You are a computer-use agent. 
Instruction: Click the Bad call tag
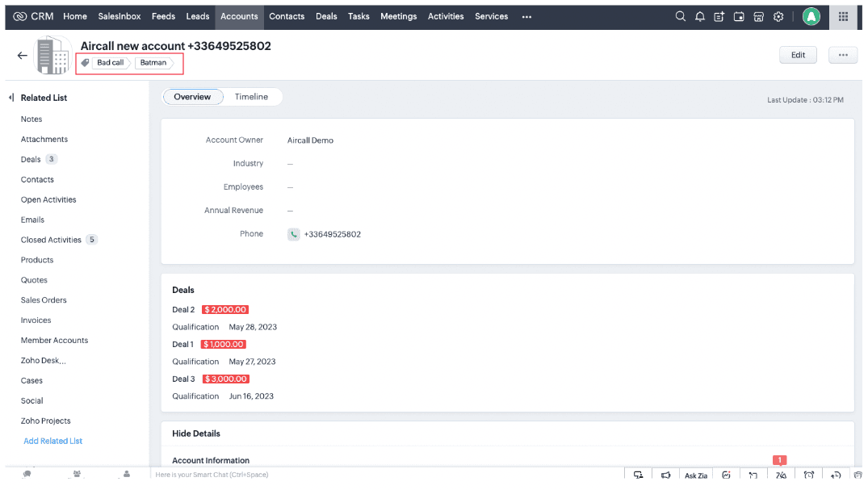coord(111,62)
